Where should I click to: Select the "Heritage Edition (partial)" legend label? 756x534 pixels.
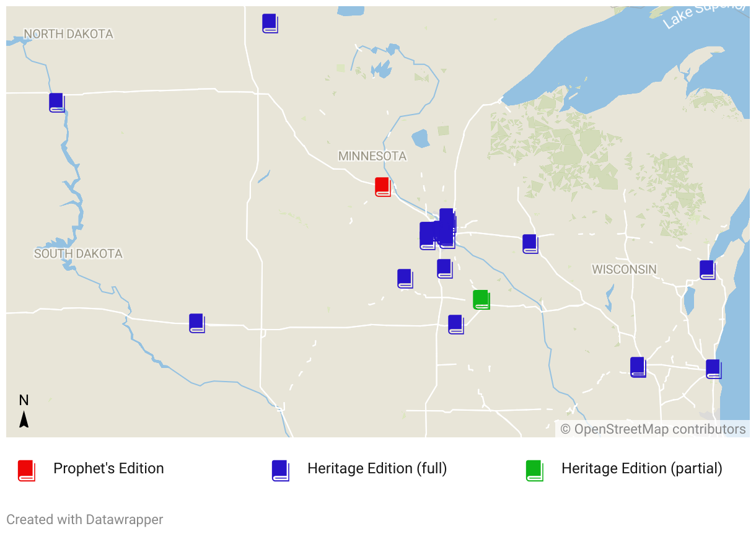641,468
